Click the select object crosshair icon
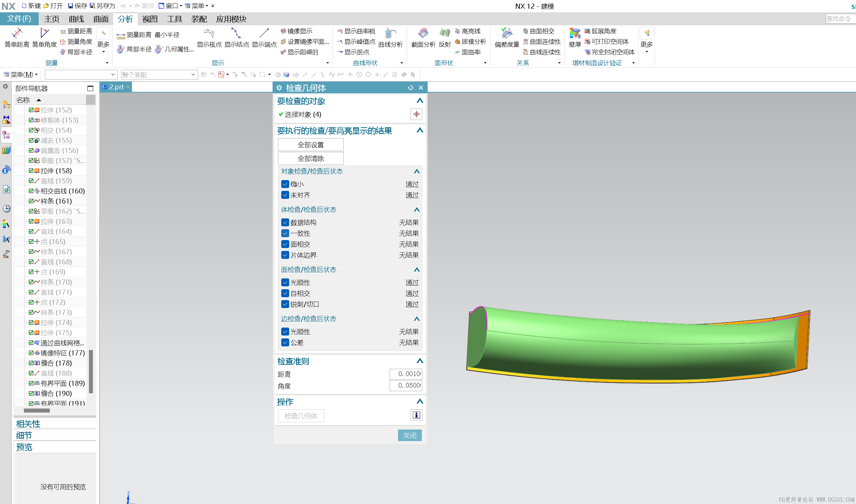856x504 pixels. pyautogui.click(x=416, y=114)
